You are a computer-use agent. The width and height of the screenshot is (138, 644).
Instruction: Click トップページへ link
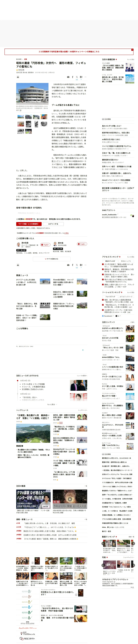(83, 410)
